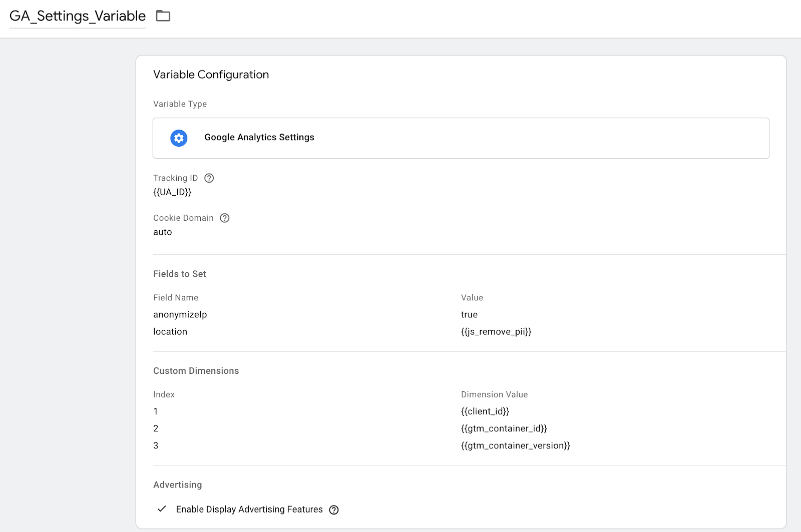This screenshot has width=801, height=532.
Task: Click the {{UA_ID}} tracking ID value
Action: click(172, 192)
